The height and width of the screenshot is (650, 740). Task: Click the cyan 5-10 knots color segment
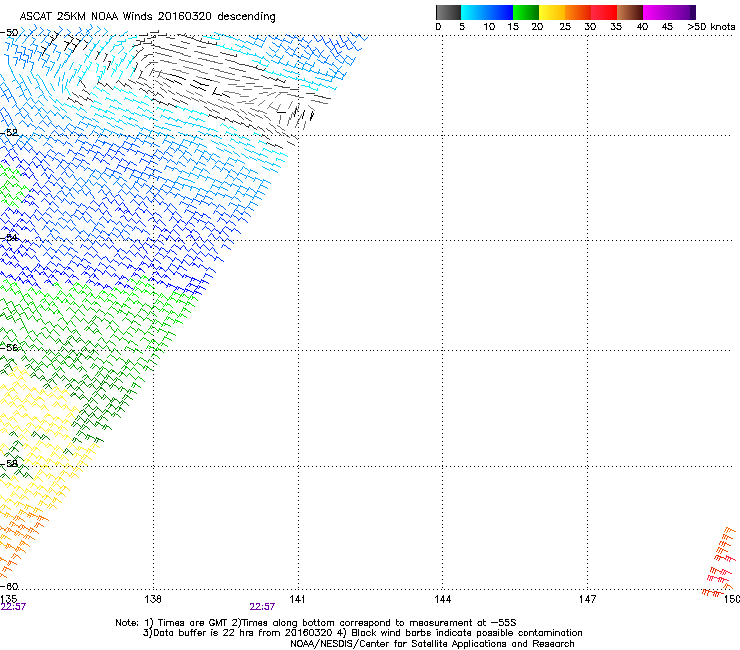473,12
